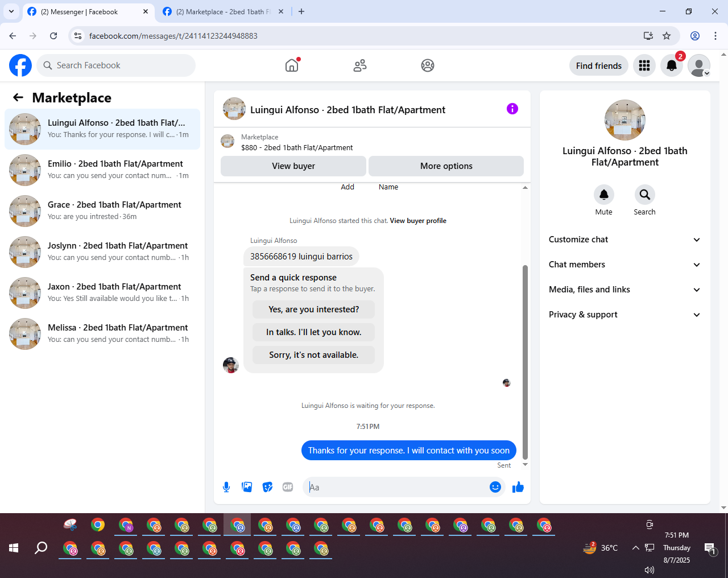Send a thumbs-up like
Viewport: 728px width, 578px height.
pos(518,487)
